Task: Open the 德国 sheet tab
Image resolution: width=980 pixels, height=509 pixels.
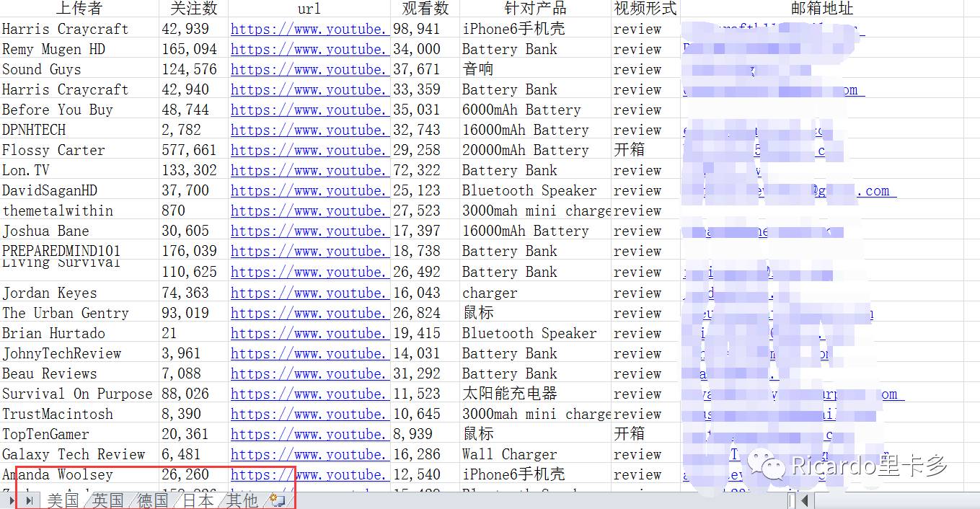Action: pyautogui.click(x=153, y=500)
